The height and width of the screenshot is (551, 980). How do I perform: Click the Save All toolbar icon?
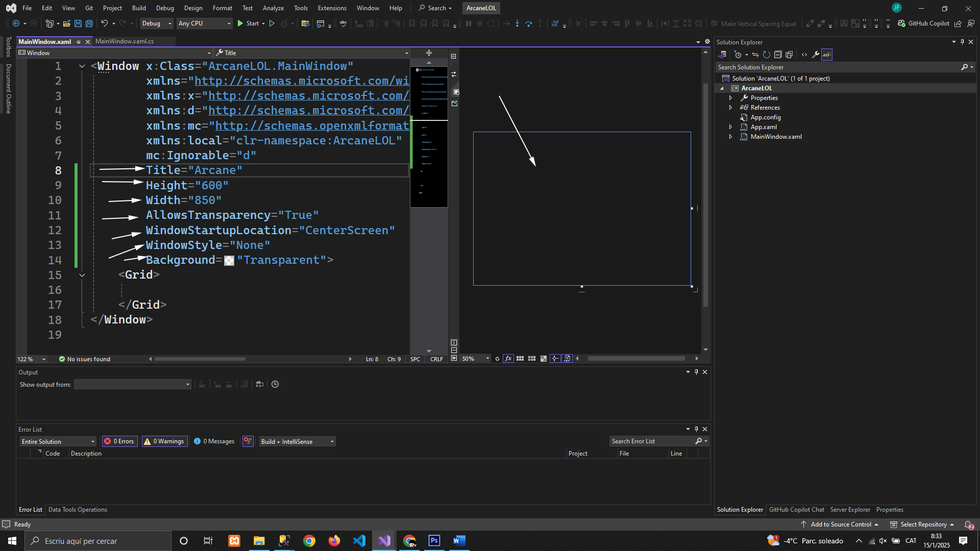(89, 23)
